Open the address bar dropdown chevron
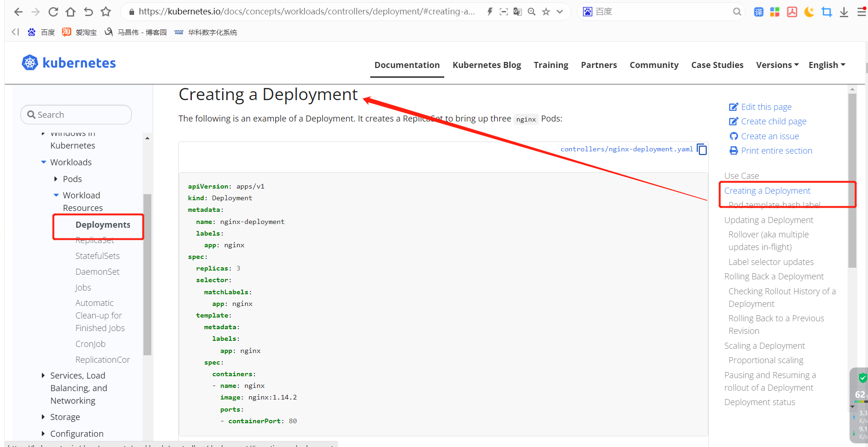This screenshot has height=447, width=868. tap(560, 12)
